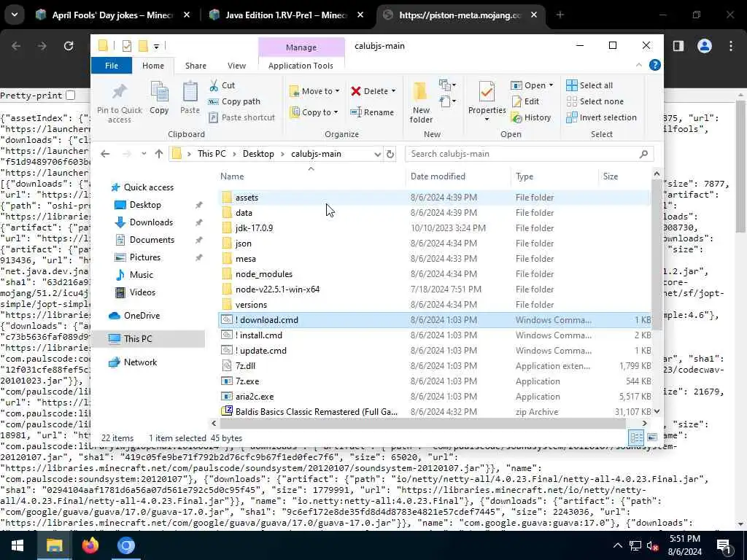747x560 pixels.
Task: Click Paste shortcut in ribbon
Action: point(241,117)
